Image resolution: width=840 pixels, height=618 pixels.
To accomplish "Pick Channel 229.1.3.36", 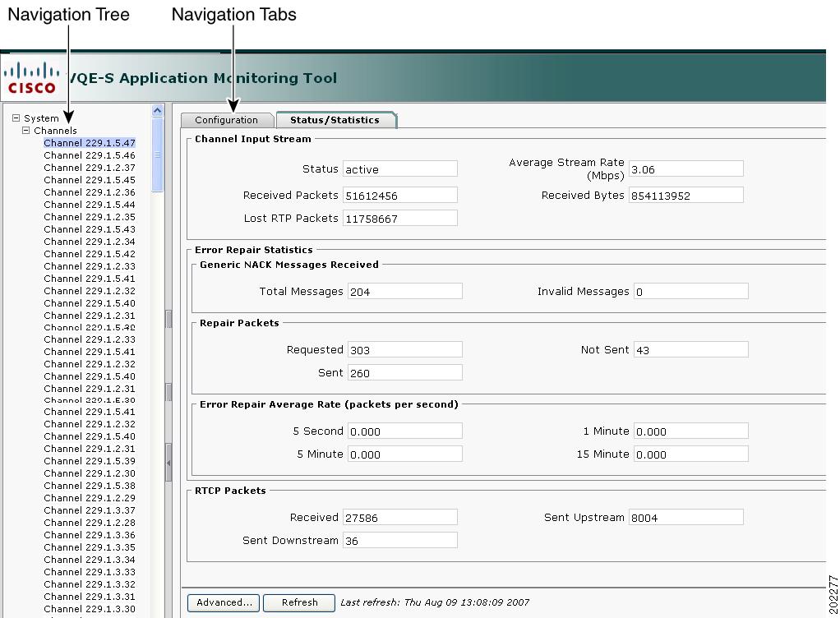I will [90, 535].
